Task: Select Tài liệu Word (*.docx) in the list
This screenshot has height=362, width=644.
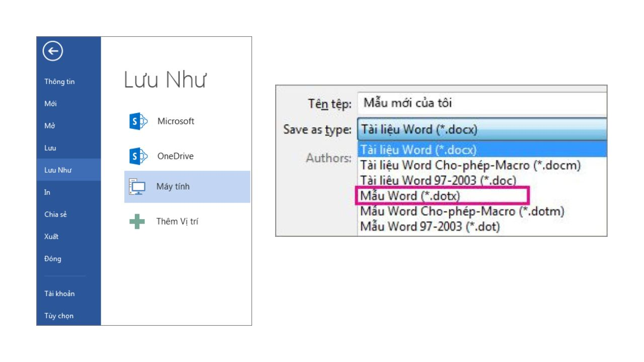Action: (482, 149)
